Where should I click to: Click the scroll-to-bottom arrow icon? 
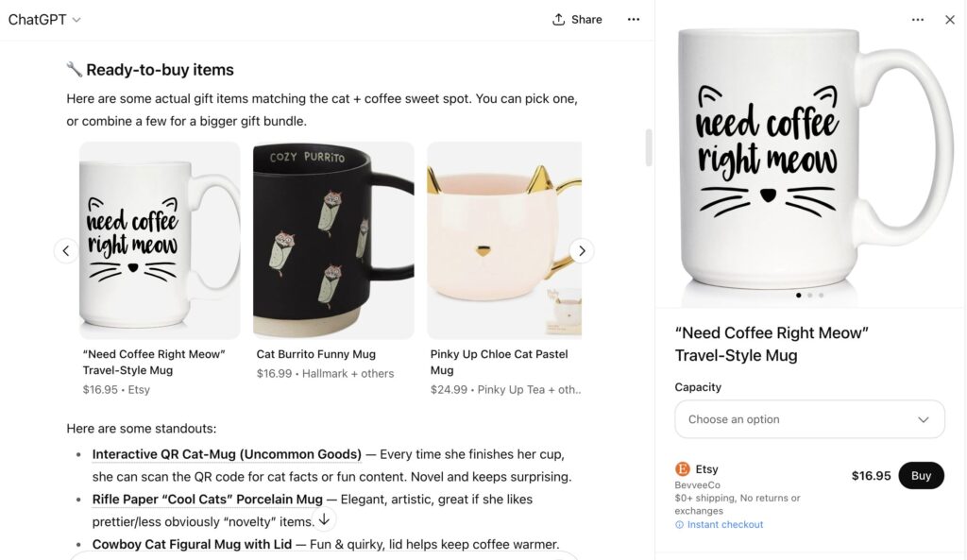(x=324, y=519)
